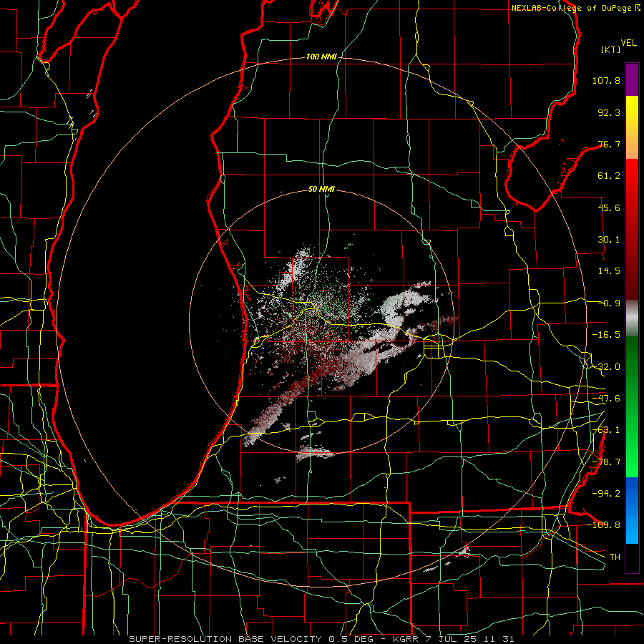Click the [KT] units label
The image size is (644, 644).
[611, 49]
